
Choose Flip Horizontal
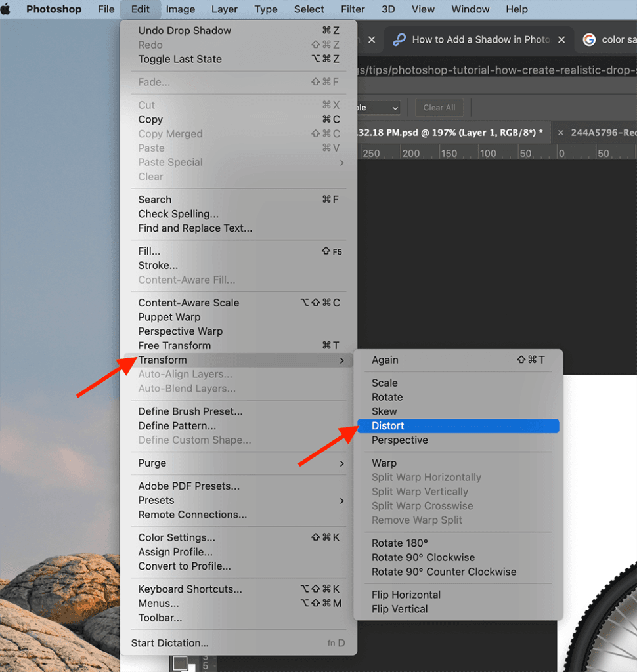tap(458, 595)
